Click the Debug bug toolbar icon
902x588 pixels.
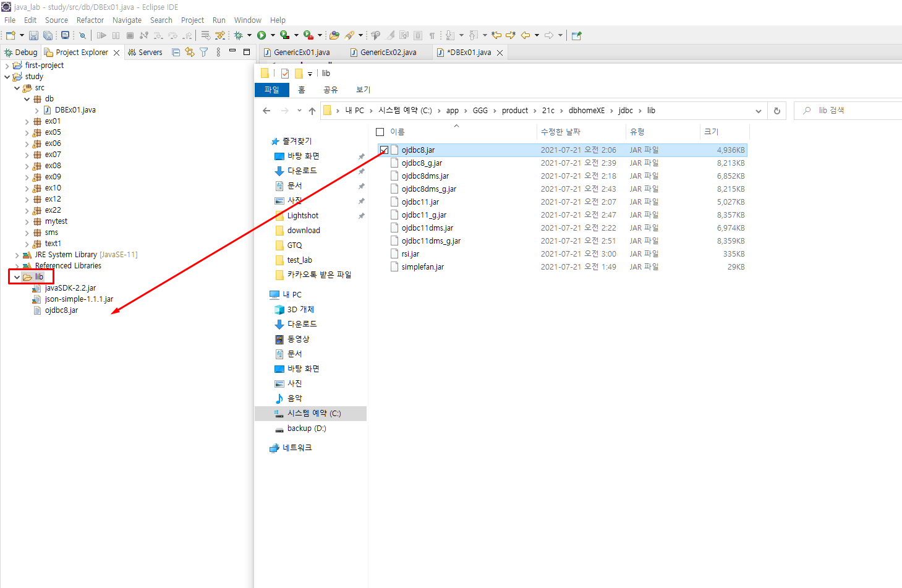point(238,35)
